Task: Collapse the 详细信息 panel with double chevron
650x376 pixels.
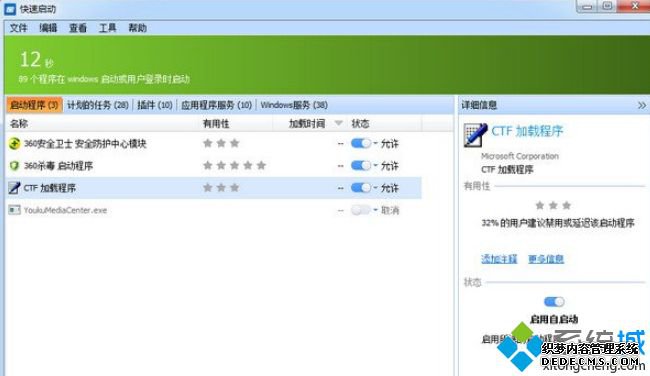Action: (642, 105)
